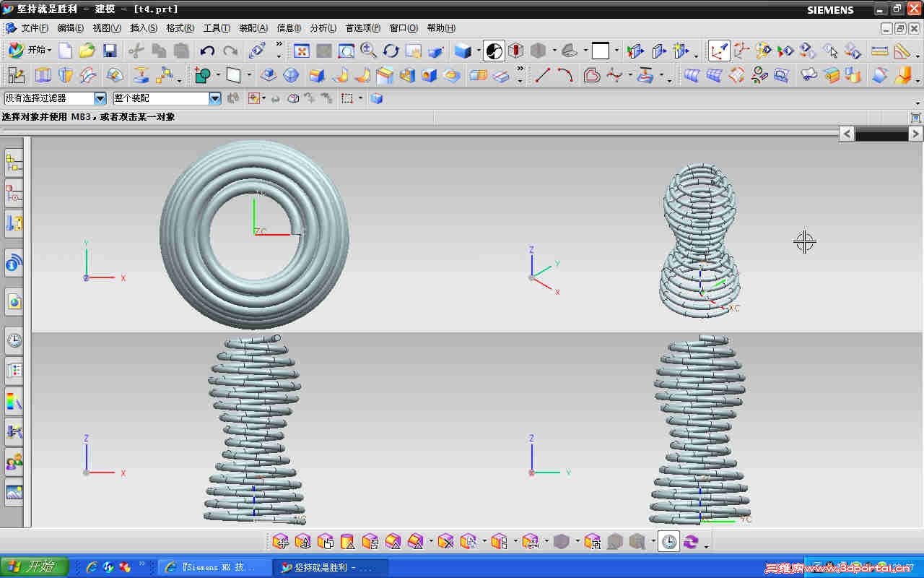924x578 pixels.
Task: Expand the datum plane dropdown arrow
Action: coord(249,75)
